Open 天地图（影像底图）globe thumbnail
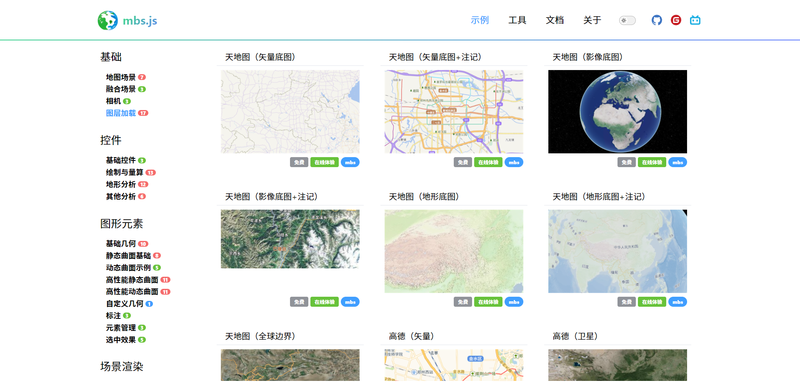 click(617, 112)
